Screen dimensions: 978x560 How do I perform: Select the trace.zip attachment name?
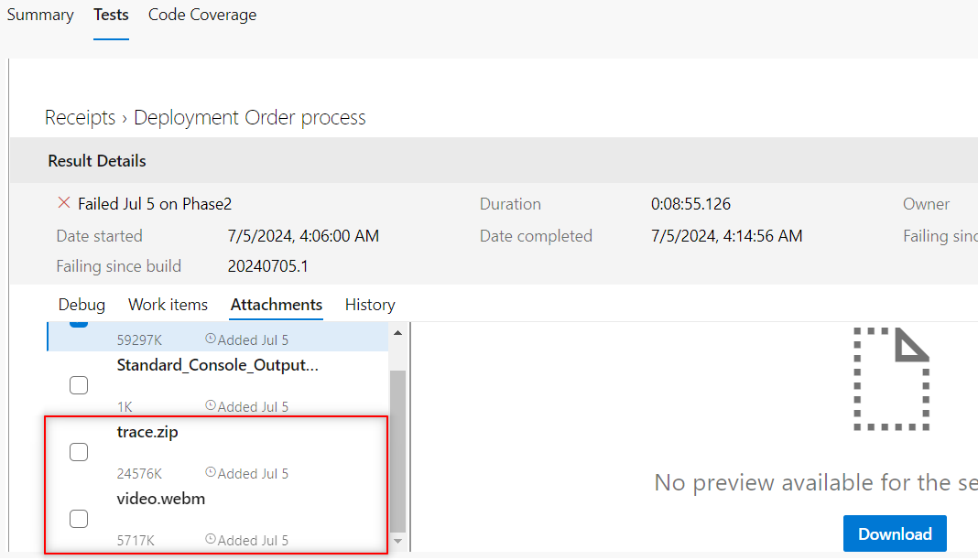[147, 432]
